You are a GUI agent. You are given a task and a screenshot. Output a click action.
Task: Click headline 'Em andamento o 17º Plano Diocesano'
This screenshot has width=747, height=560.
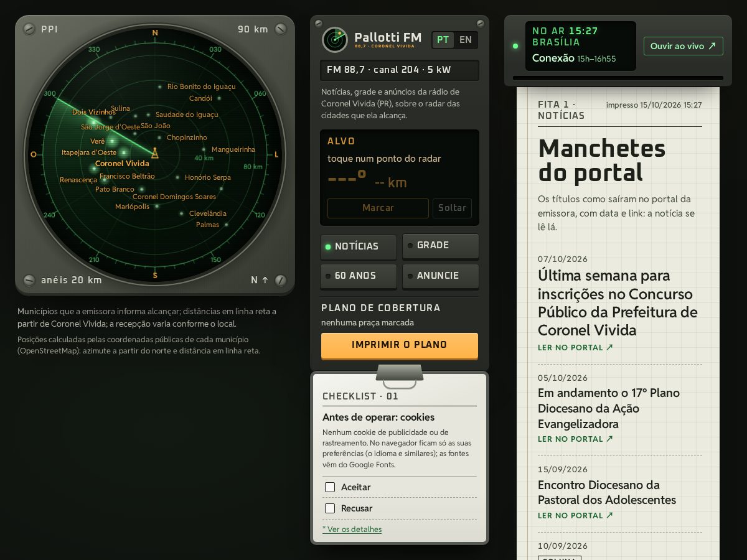pos(609,408)
